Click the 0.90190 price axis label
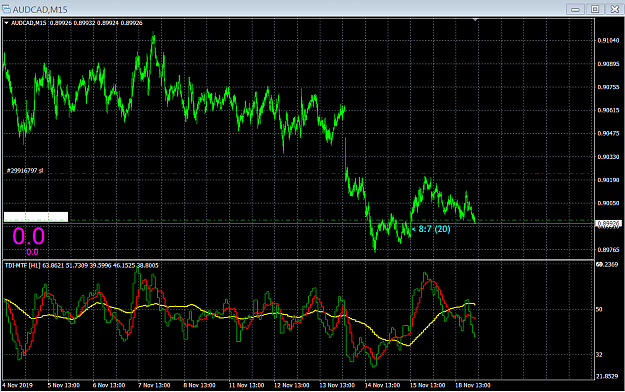625x392 pixels. (x=608, y=180)
